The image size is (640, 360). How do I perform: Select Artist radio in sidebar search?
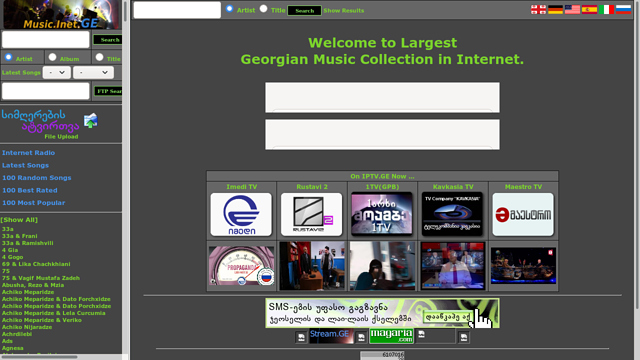pos(9,57)
